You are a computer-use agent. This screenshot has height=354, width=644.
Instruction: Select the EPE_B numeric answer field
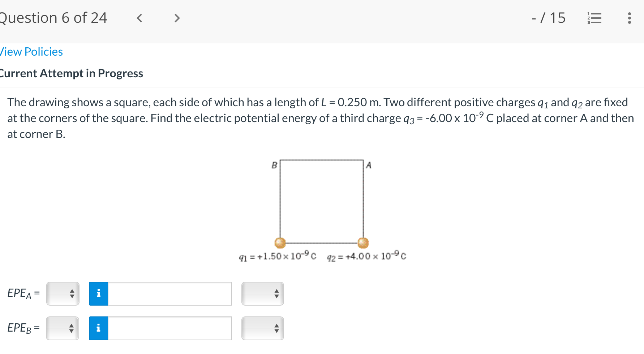coord(170,328)
